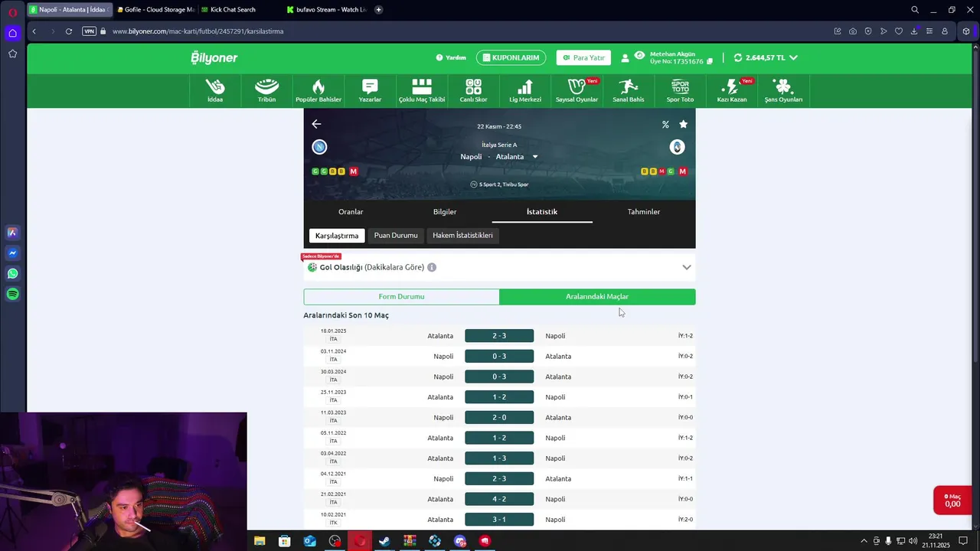Open the Windows notification center
The image size is (980, 551).
963,541
